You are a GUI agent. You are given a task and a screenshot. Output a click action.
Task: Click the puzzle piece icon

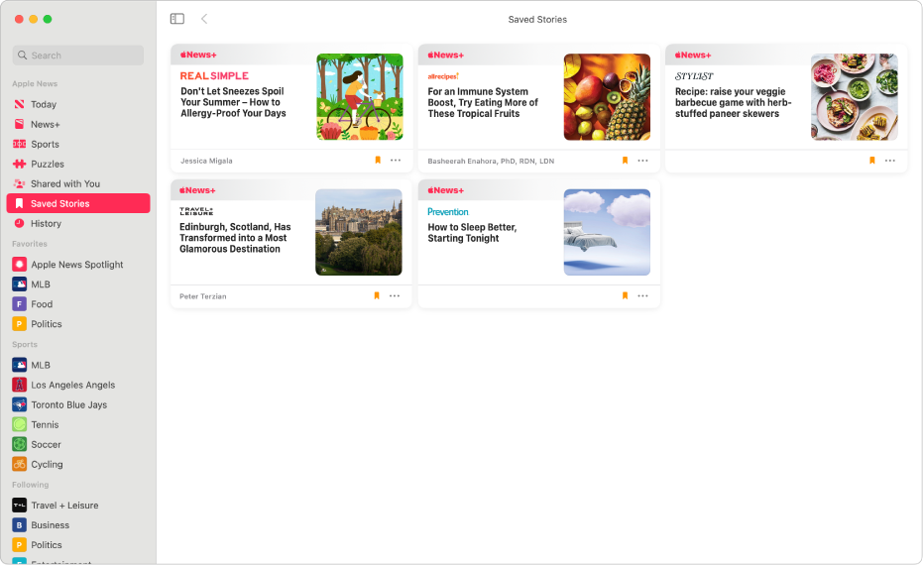coord(20,164)
